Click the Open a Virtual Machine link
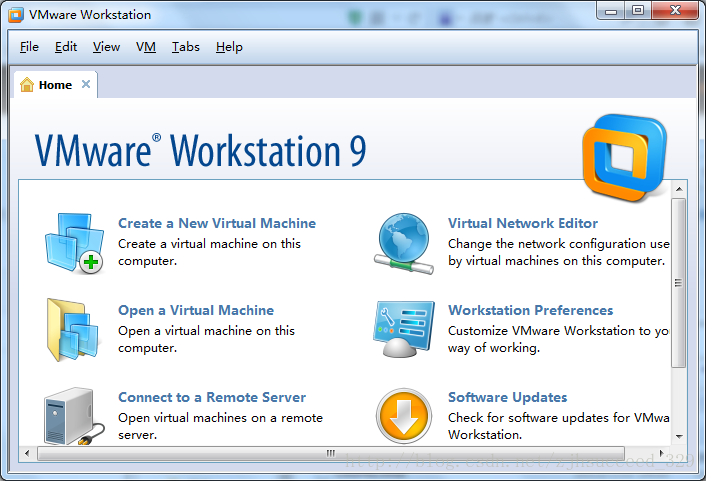The height and width of the screenshot is (481, 706). (x=196, y=310)
